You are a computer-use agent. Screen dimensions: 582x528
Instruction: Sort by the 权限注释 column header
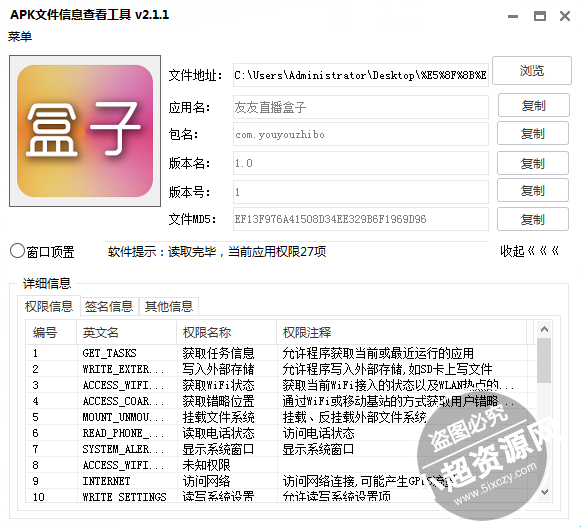tap(402, 332)
